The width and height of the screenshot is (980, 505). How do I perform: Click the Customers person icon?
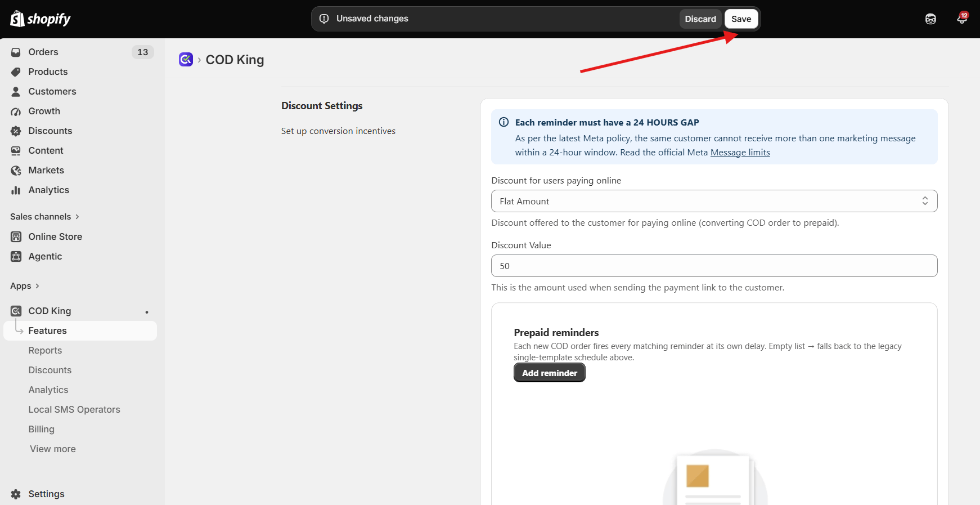coord(16,91)
